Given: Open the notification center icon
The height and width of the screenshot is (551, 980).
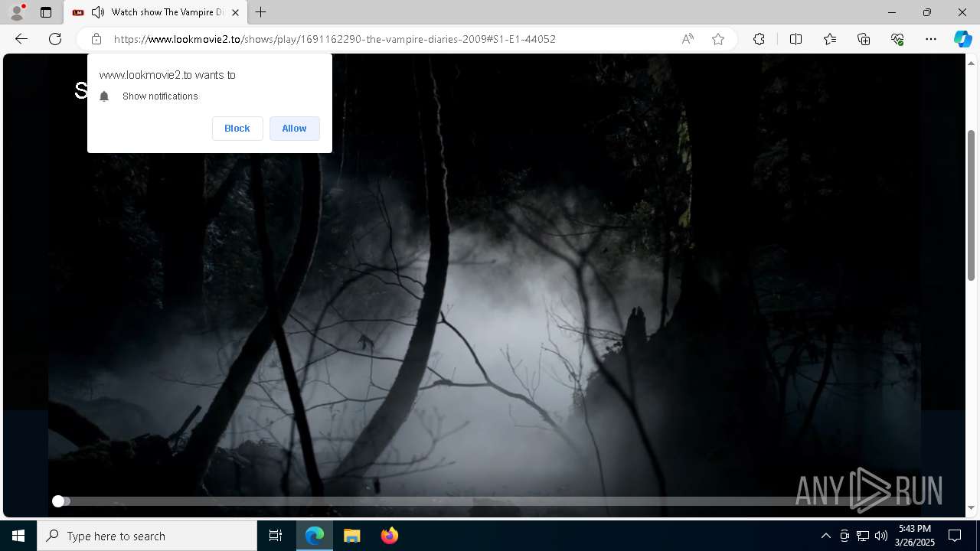Looking at the screenshot, I should (x=955, y=536).
